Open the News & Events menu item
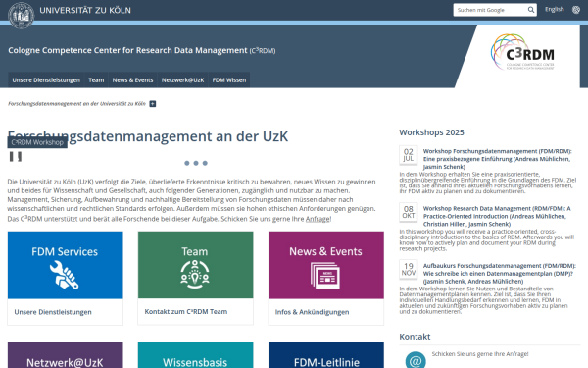The height and width of the screenshot is (368, 588). point(132,80)
